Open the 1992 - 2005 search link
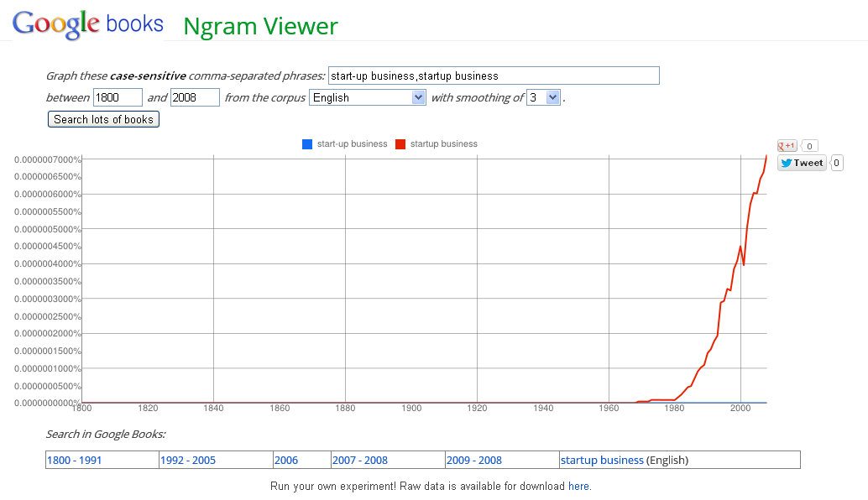The height and width of the screenshot is (500, 868). [188, 461]
